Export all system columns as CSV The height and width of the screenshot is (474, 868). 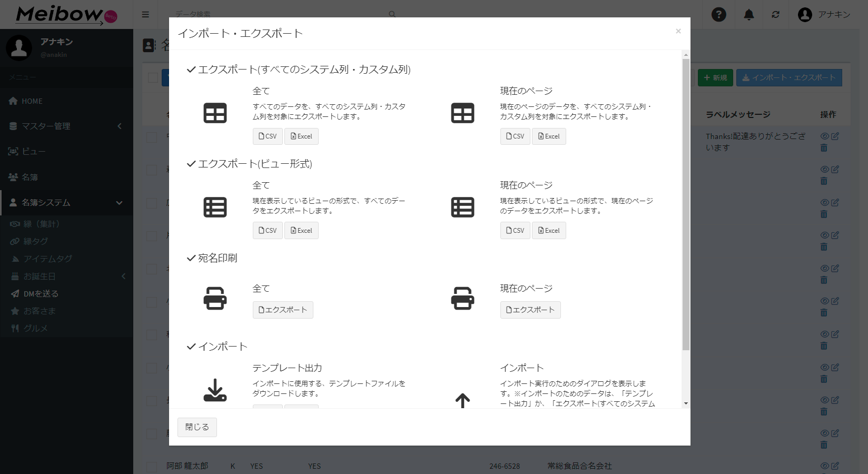pos(268,136)
